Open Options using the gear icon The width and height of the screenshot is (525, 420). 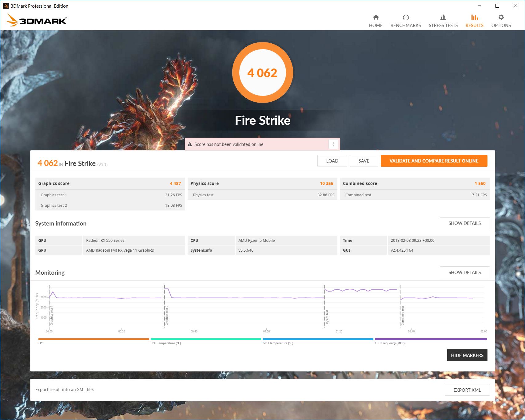point(501,17)
